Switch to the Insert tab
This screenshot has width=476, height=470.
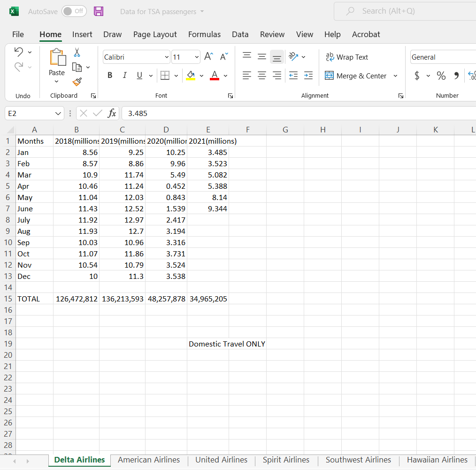(82, 34)
